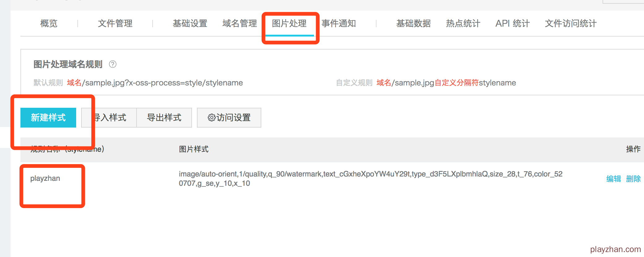Image resolution: width=644 pixels, height=257 pixels.
Task: Open the 文件管理 tab
Action: coord(115,24)
